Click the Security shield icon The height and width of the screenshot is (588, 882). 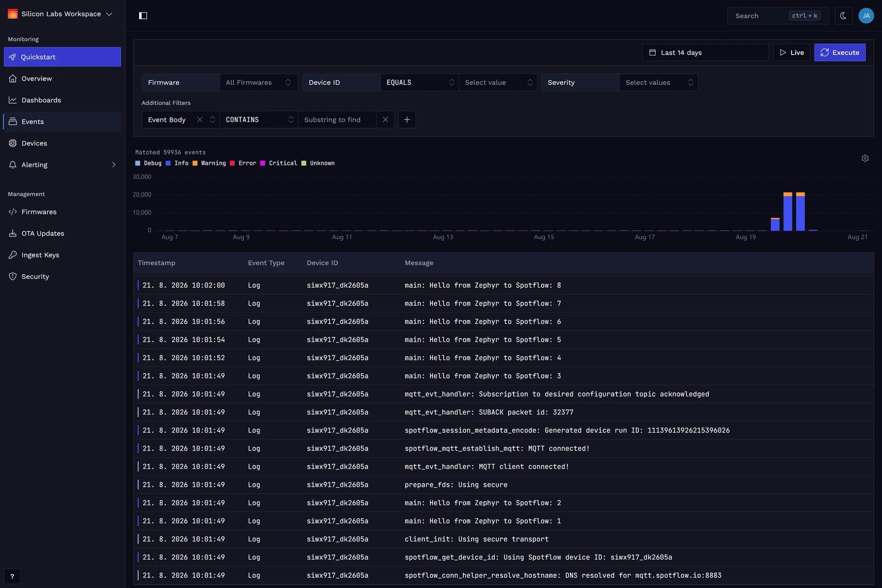[12, 277]
